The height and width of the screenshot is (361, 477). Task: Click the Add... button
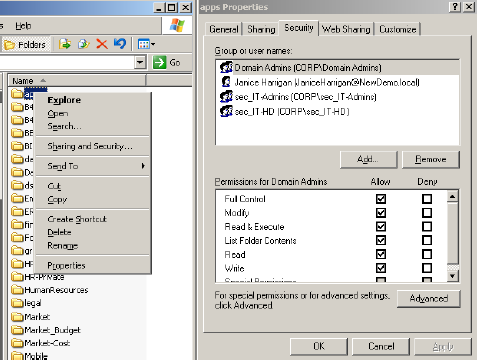368,159
